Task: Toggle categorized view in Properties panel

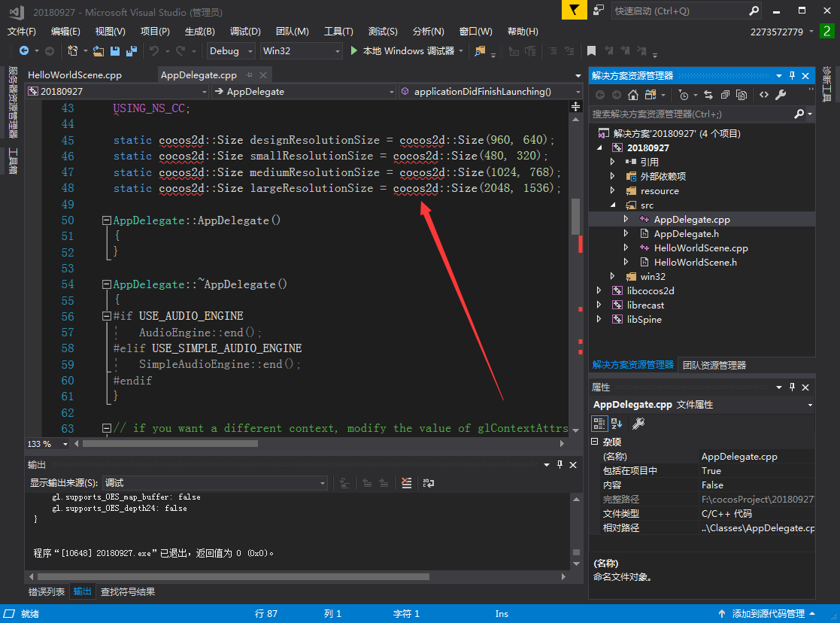Action: point(600,424)
